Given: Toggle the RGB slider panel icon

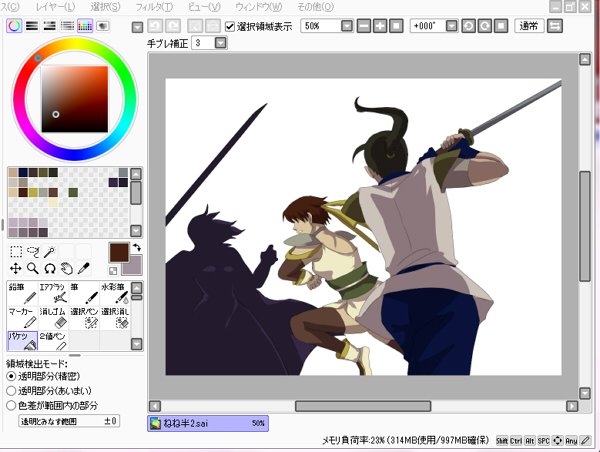Looking at the screenshot, I should [32, 26].
